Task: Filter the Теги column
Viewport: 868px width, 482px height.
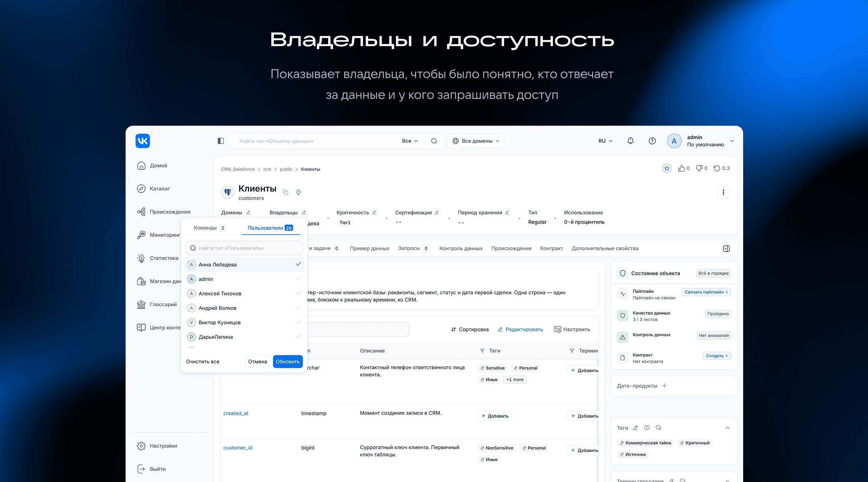Action: point(482,351)
